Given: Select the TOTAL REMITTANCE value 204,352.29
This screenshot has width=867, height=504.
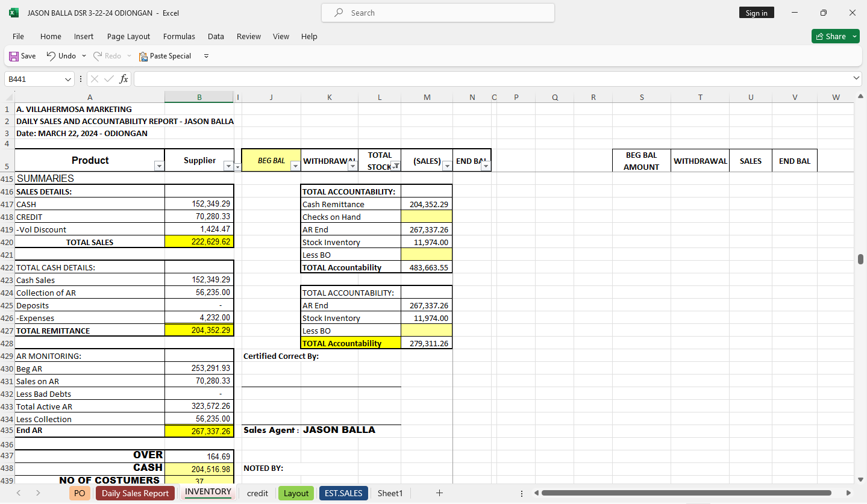Looking at the screenshot, I should (199, 331).
